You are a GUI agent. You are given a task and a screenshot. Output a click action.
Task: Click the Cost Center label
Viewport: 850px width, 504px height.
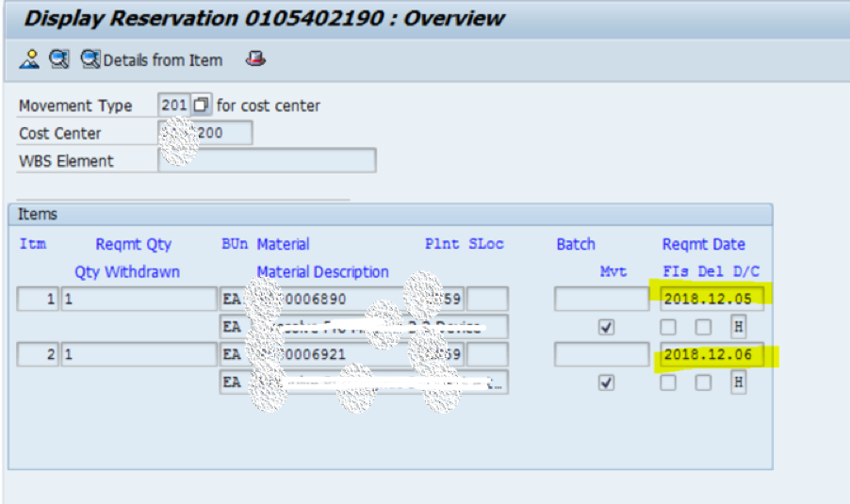59,134
